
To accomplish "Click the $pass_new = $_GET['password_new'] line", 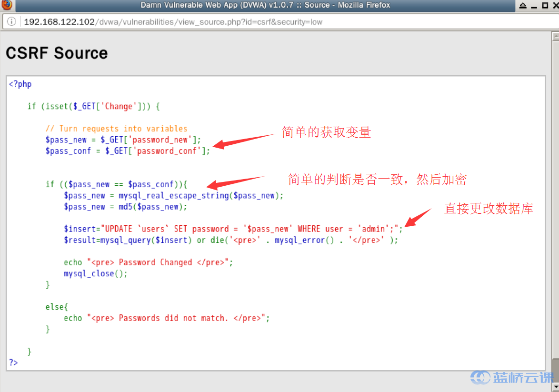I will tap(123, 140).
